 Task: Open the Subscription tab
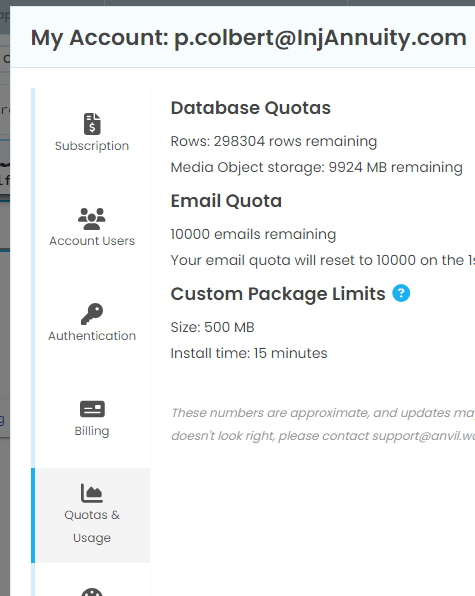pyautogui.click(x=92, y=135)
